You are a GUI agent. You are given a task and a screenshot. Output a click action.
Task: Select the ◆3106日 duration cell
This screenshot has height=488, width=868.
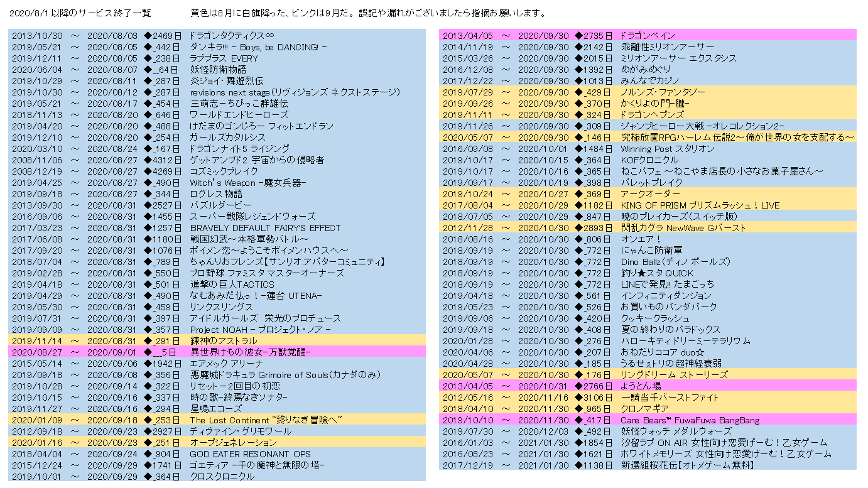coord(593,398)
